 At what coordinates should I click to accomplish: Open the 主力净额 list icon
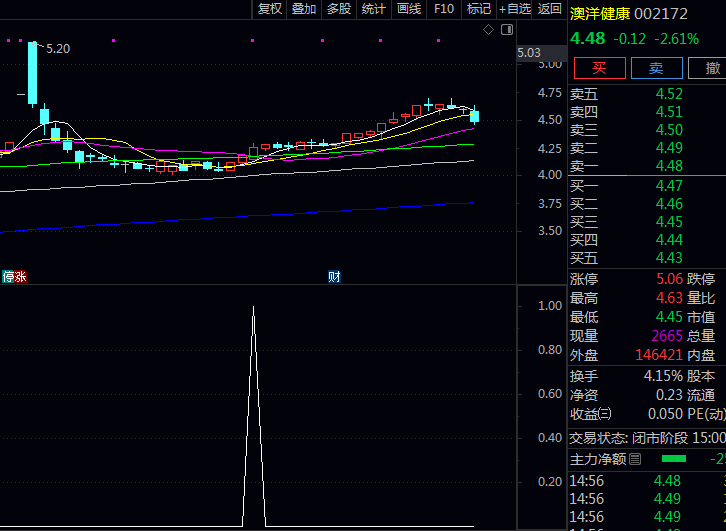pyautogui.click(x=635, y=459)
